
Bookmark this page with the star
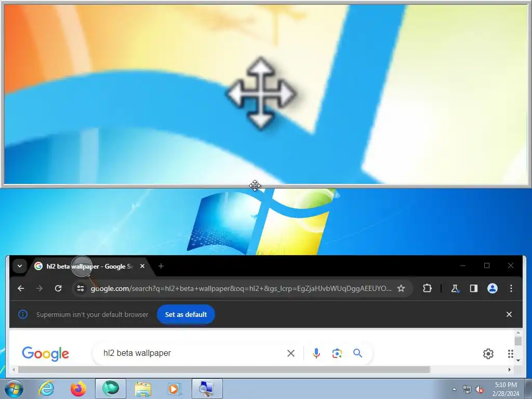tap(401, 288)
